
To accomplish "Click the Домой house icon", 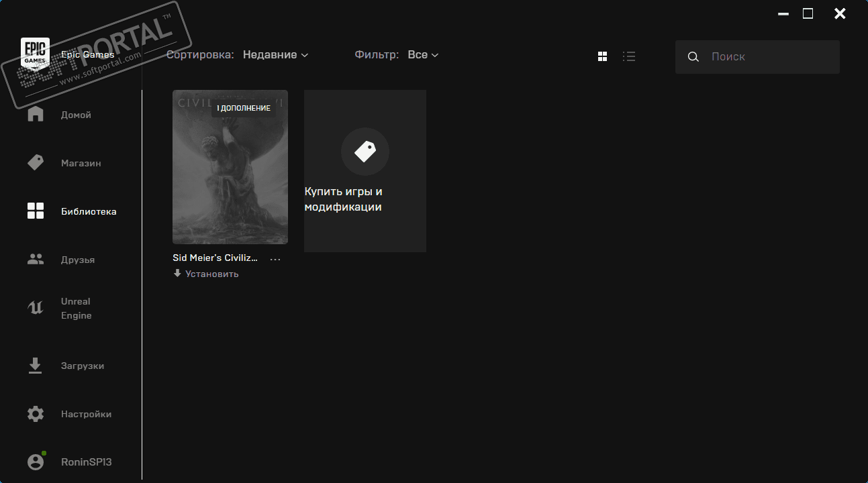I will point(36,115).
